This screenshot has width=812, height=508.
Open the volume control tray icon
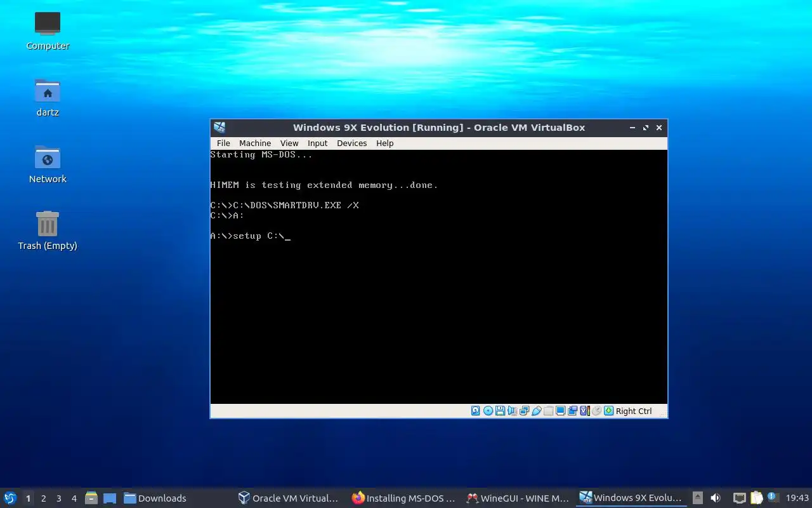pos(716,498)
